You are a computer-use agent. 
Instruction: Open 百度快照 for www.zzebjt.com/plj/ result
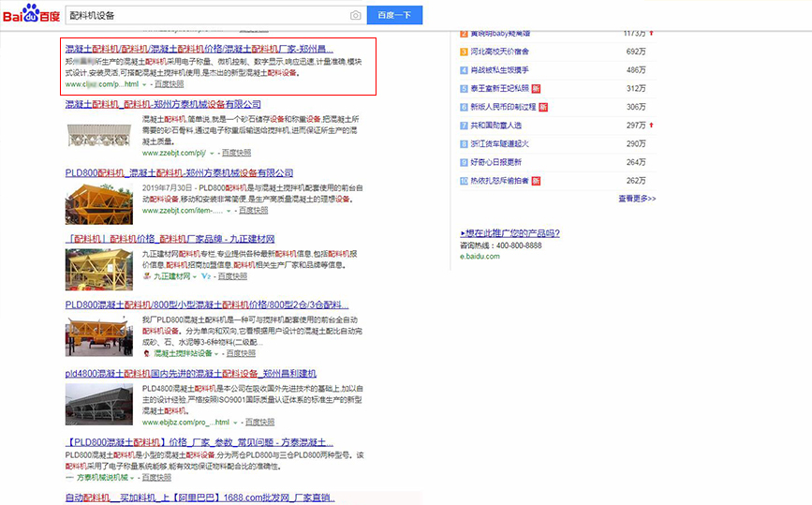pos(237,153)
